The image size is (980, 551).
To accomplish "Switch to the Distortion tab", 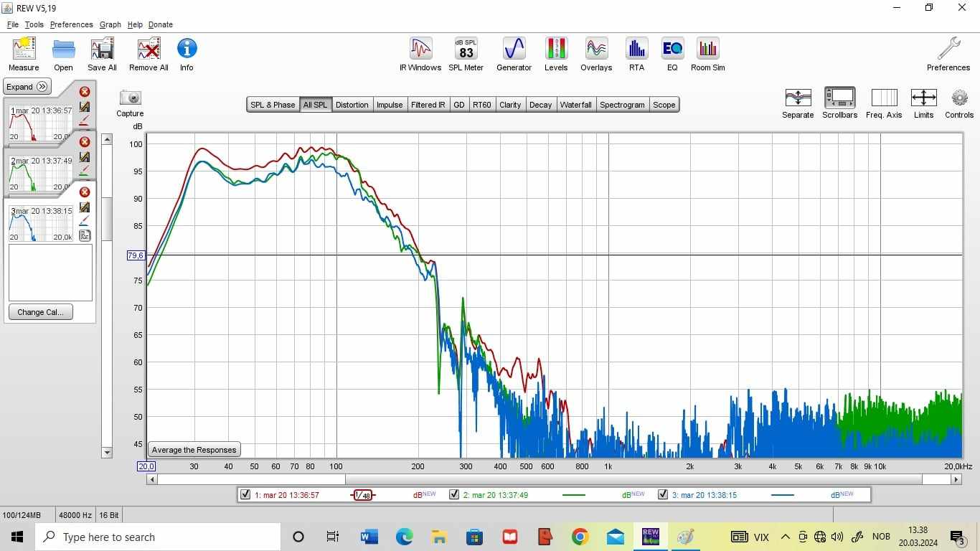I will point(352,105).
